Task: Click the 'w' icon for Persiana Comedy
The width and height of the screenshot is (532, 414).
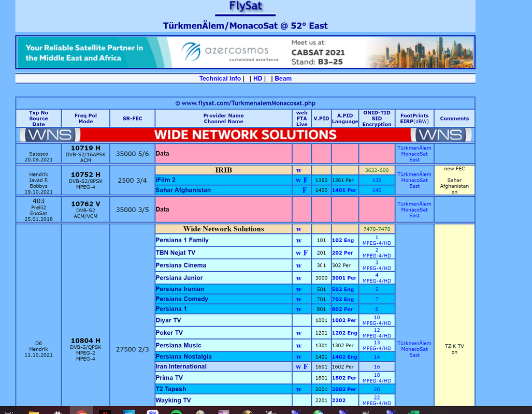Action: (x=298, y=300)
